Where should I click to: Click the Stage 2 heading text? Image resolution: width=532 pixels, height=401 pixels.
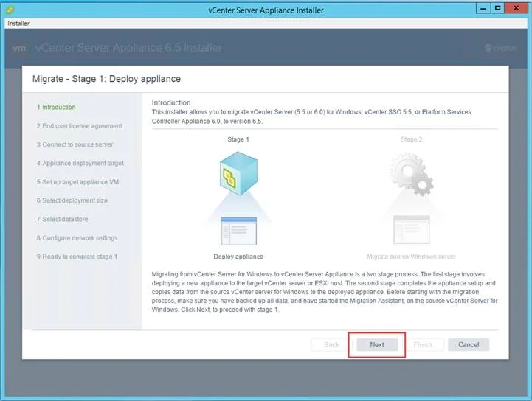(x=412, y=139)
